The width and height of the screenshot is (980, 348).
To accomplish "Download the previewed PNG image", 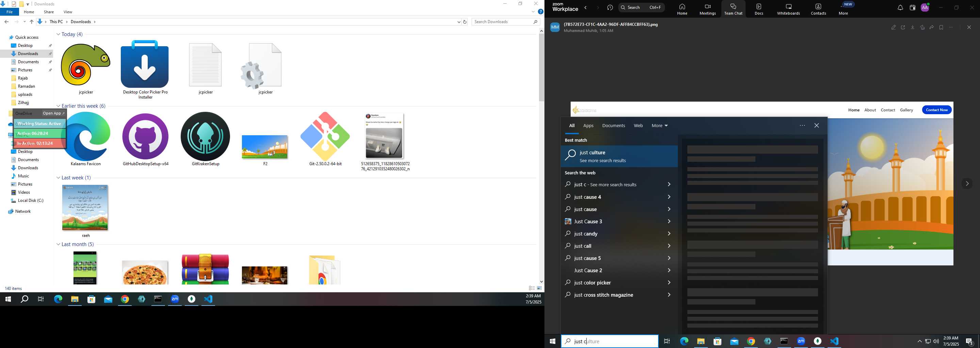I will [x=913, y=27].
